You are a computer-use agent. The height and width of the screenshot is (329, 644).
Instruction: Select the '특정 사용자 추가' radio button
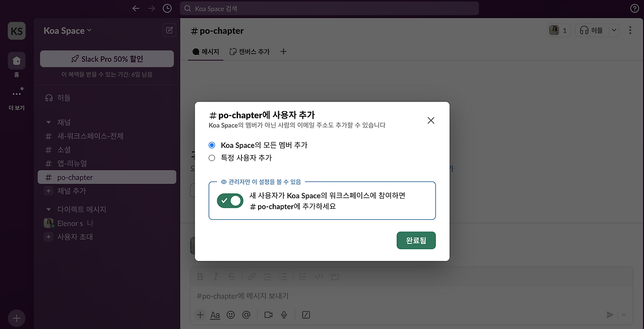(x=212, y=157)
